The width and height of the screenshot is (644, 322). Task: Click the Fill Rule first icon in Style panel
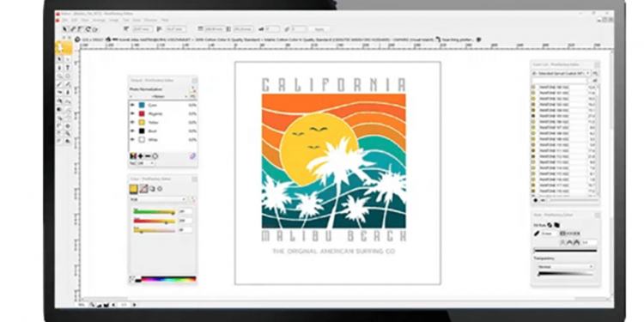550,225
